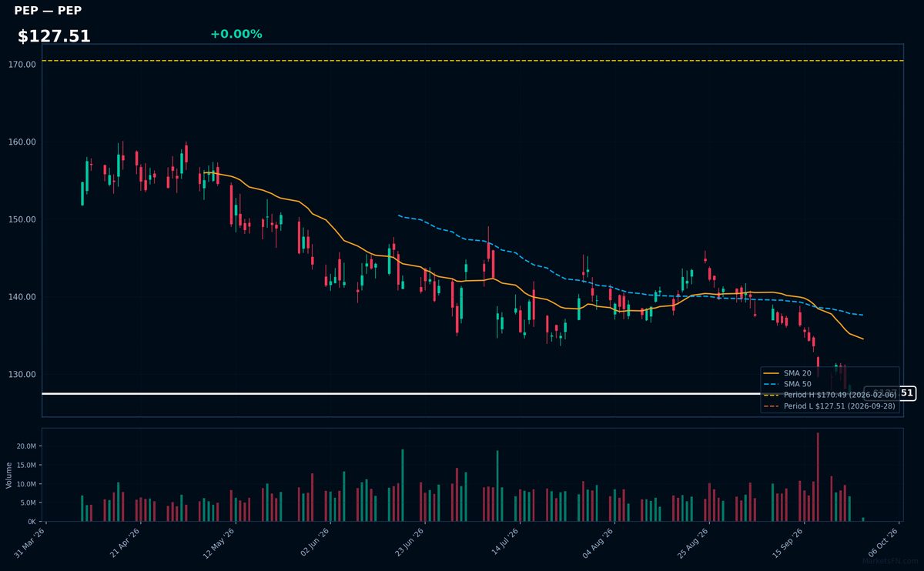Click the 5.0M volume axis label
924x571 pixels.
point(28,503)
